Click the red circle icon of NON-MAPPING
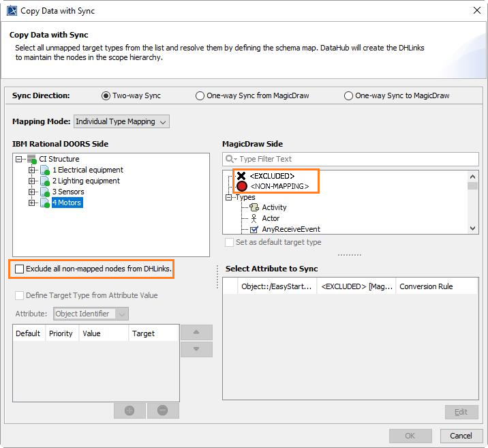Screen dimensions: 488x448 point(242,186)
